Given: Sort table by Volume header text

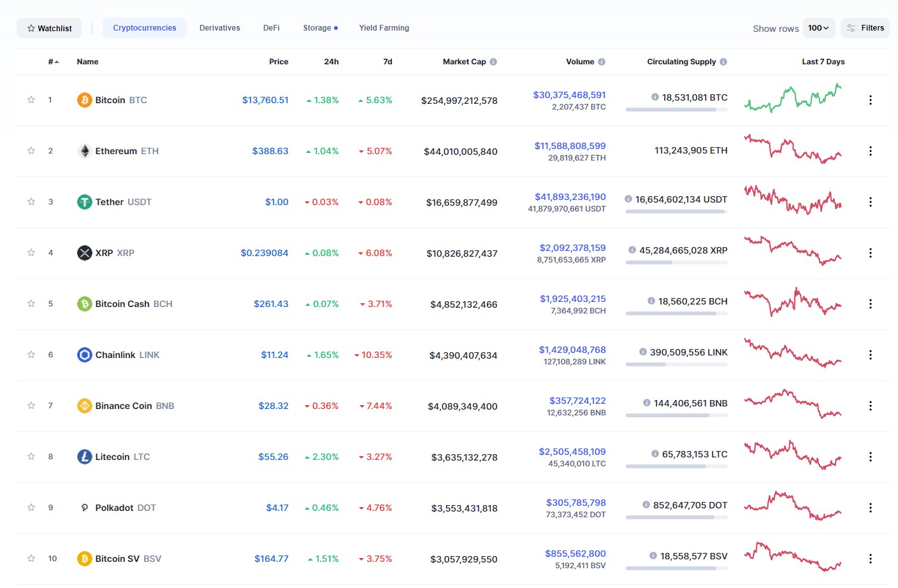Looking at the screenshot, I should (x=580, y=62).
